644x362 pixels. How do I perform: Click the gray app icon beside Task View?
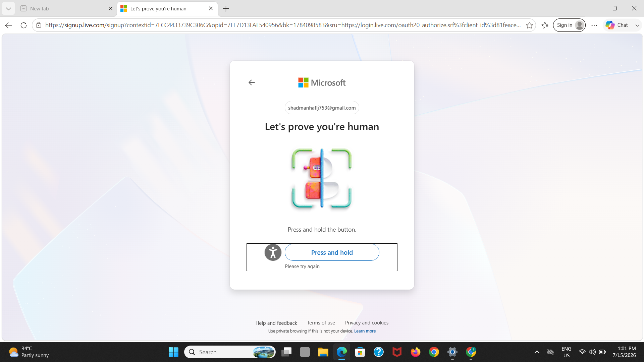pyautogui.click(x=305, y=352)
